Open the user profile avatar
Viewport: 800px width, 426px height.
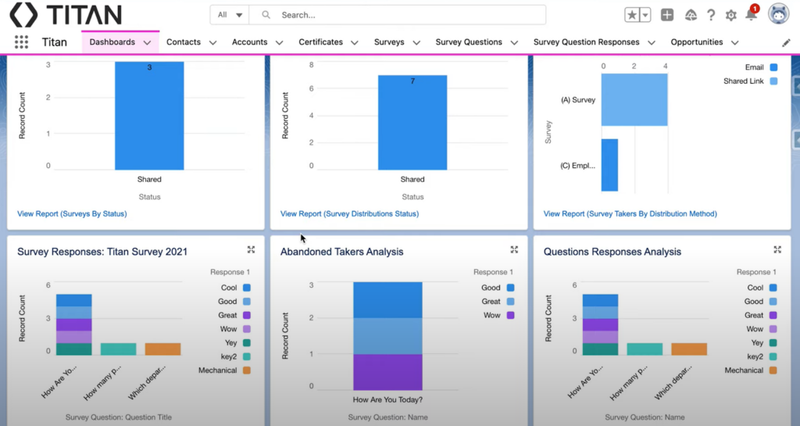click(x=779, y=14)
